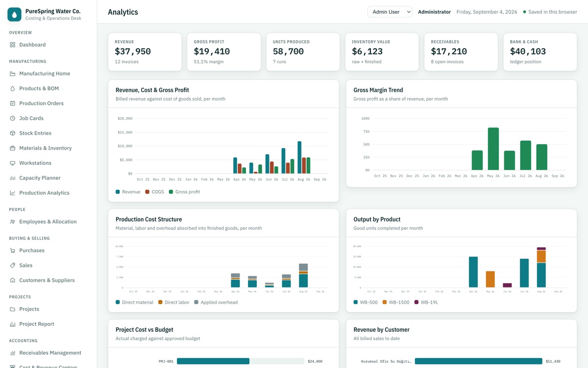588x368 pixels.
Task: Go to Capacity Planner
Action: pos(49,178)
